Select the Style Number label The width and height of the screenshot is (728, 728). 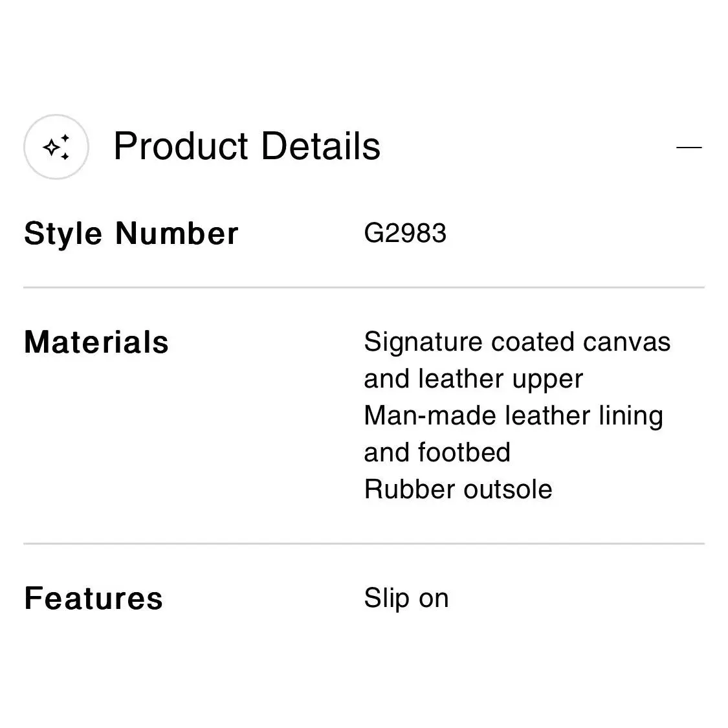point(131,234)
